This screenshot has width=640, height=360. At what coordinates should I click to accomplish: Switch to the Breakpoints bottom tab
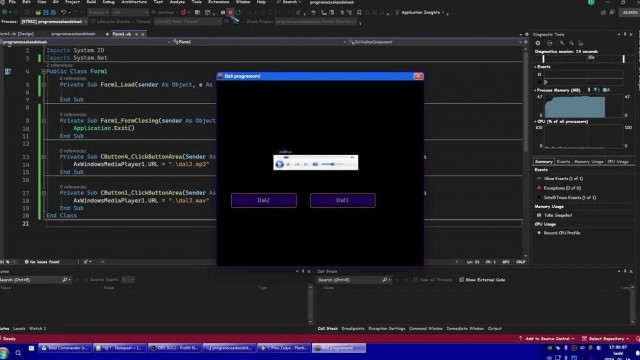coord(353,329)
